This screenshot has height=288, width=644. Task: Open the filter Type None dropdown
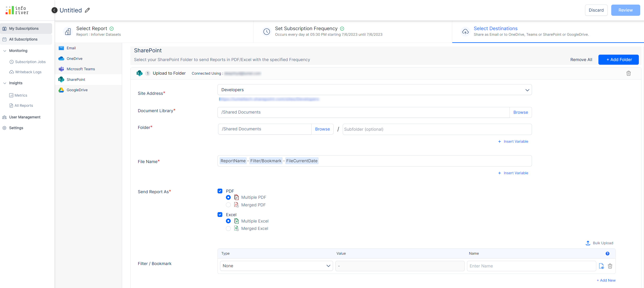(276, 266)
